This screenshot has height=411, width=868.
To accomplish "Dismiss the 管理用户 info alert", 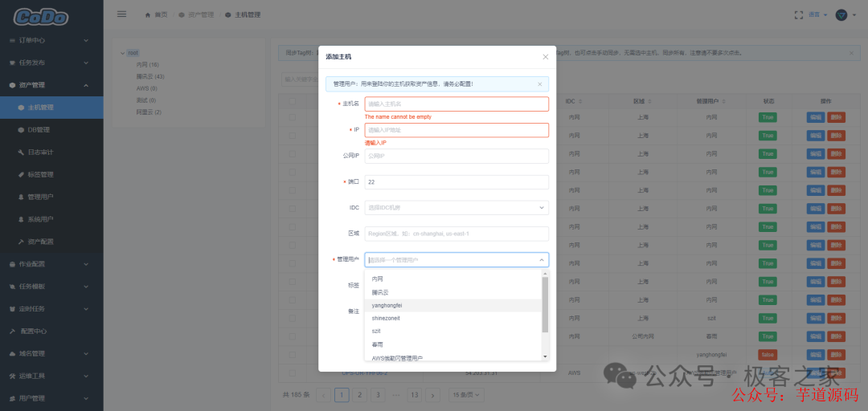I will click(540, 84).
